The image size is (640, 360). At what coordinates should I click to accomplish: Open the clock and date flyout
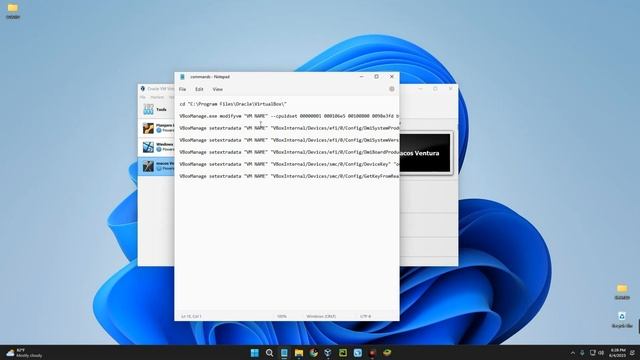tap(618, 353)
